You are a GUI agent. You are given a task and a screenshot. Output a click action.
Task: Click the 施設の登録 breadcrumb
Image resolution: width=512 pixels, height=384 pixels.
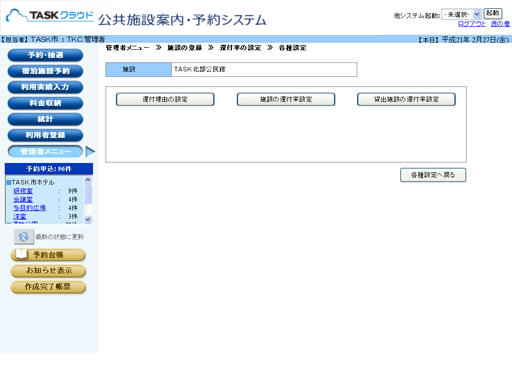click(x=184, y=48)
